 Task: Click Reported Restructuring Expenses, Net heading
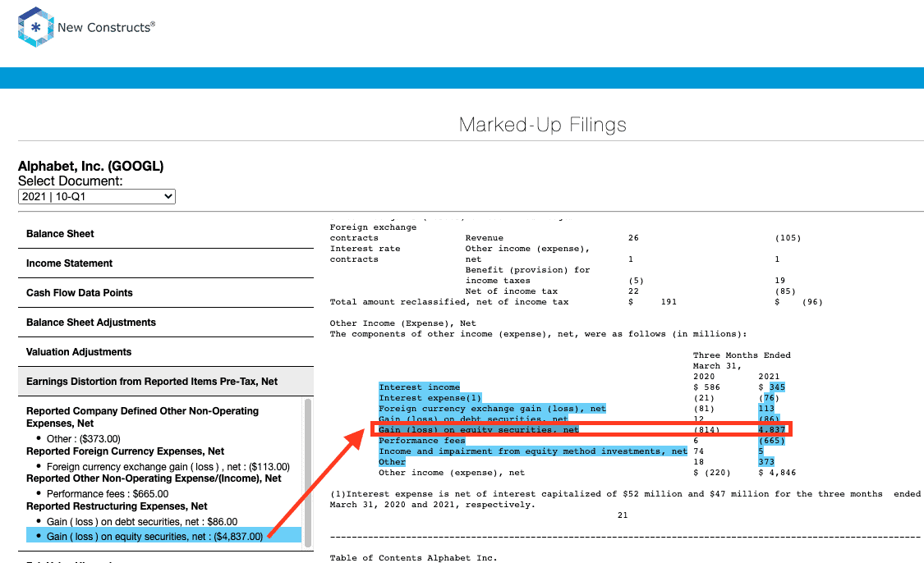[117, 506]
